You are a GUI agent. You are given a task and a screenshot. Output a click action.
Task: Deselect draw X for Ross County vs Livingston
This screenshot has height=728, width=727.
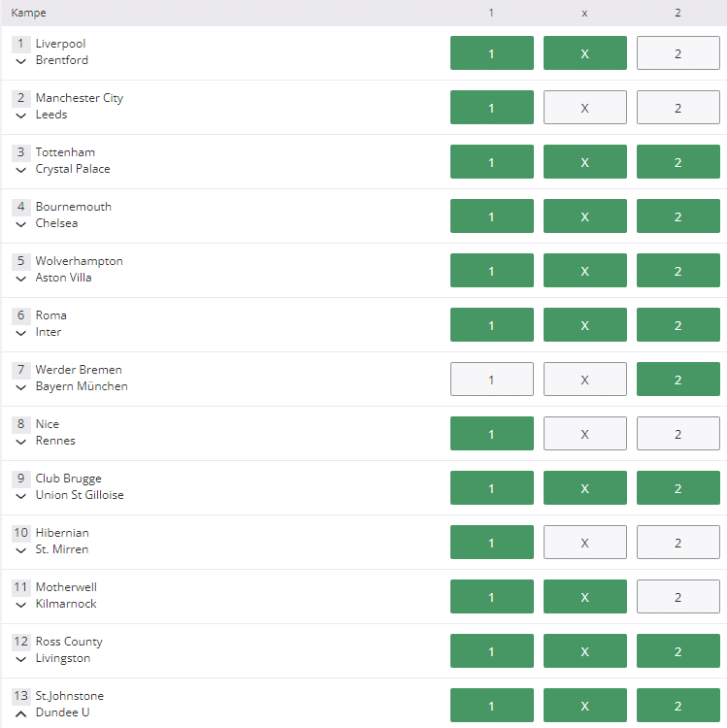pos(585,650)
